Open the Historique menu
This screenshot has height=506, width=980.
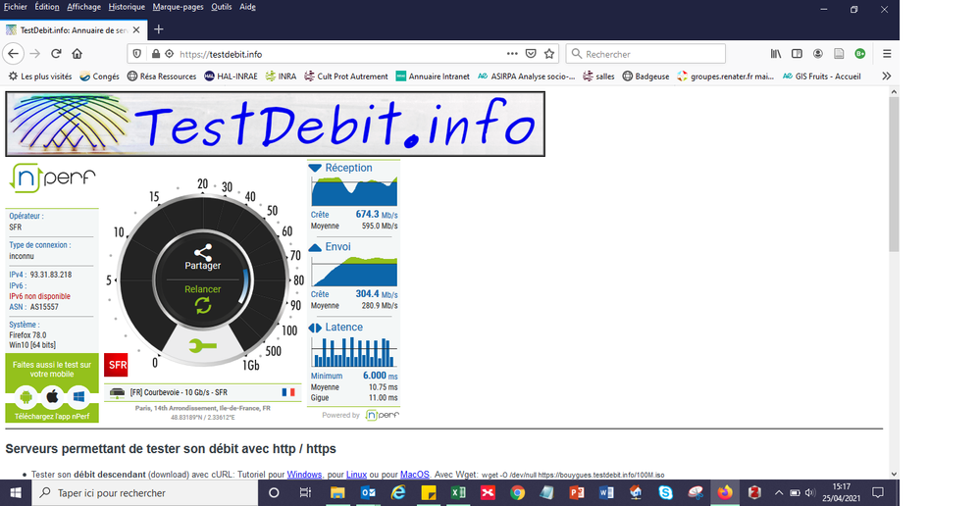click(127, 7)
